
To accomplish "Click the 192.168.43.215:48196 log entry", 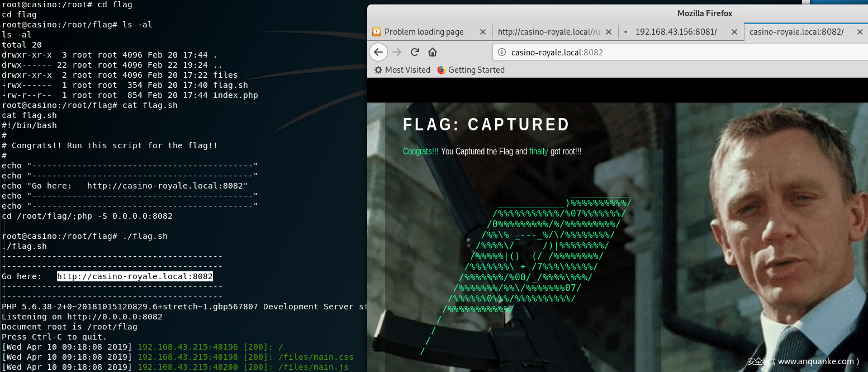I will click(143, 347).
